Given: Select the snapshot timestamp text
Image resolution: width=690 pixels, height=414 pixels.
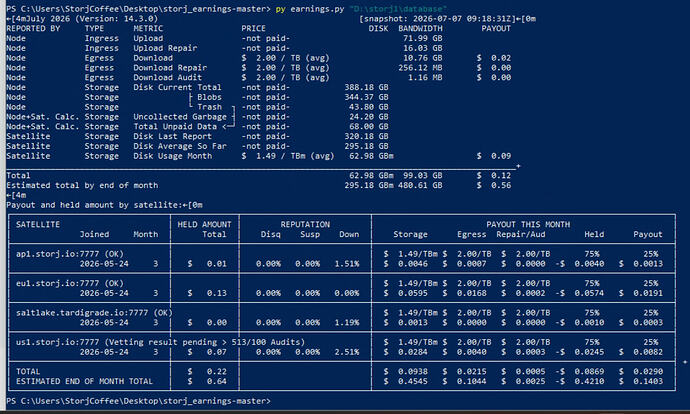Looking at the screenshot, I should point(442,19).
